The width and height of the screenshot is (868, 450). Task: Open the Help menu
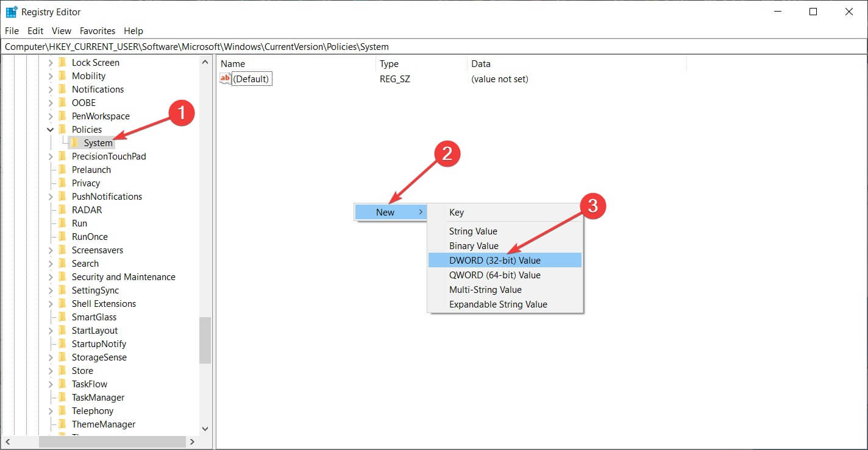133,30
